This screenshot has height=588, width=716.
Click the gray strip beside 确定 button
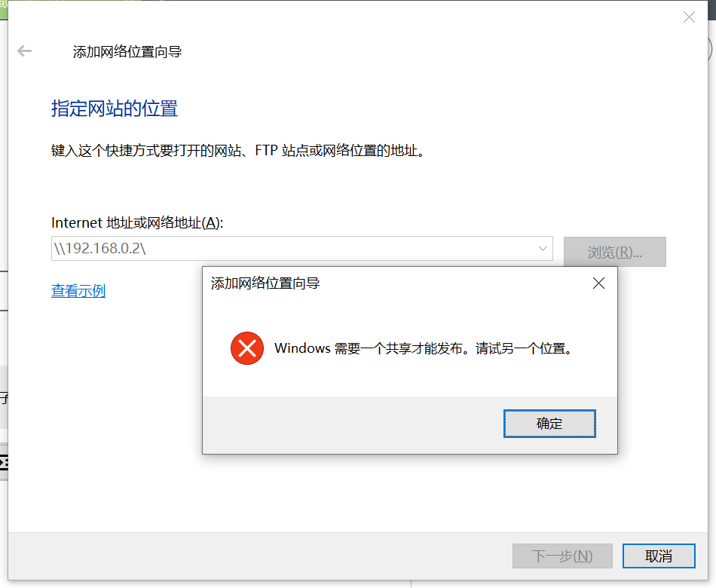coord(353,425)
